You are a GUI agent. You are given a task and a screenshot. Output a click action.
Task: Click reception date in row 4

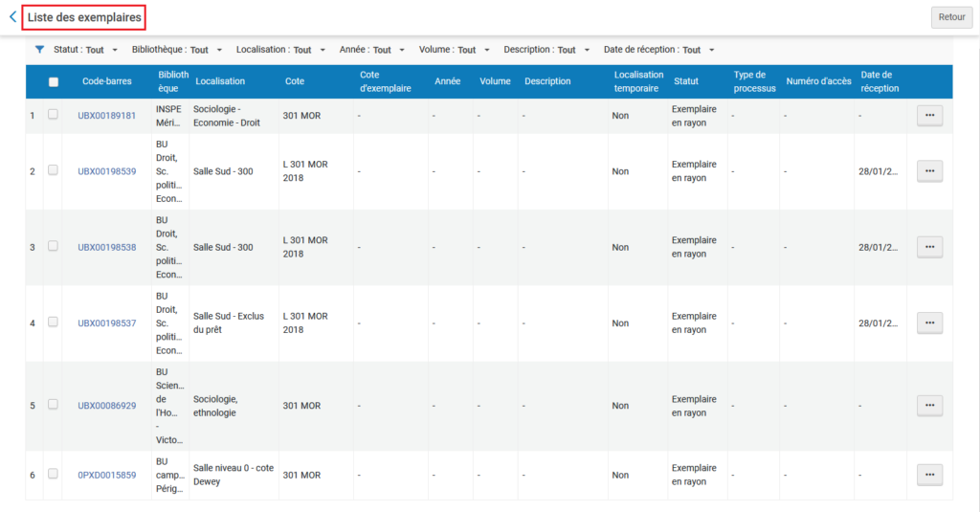click(878, 323)
